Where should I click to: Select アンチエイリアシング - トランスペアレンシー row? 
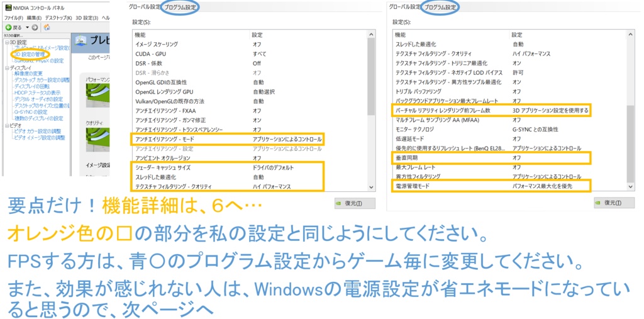tap(250, 130)
